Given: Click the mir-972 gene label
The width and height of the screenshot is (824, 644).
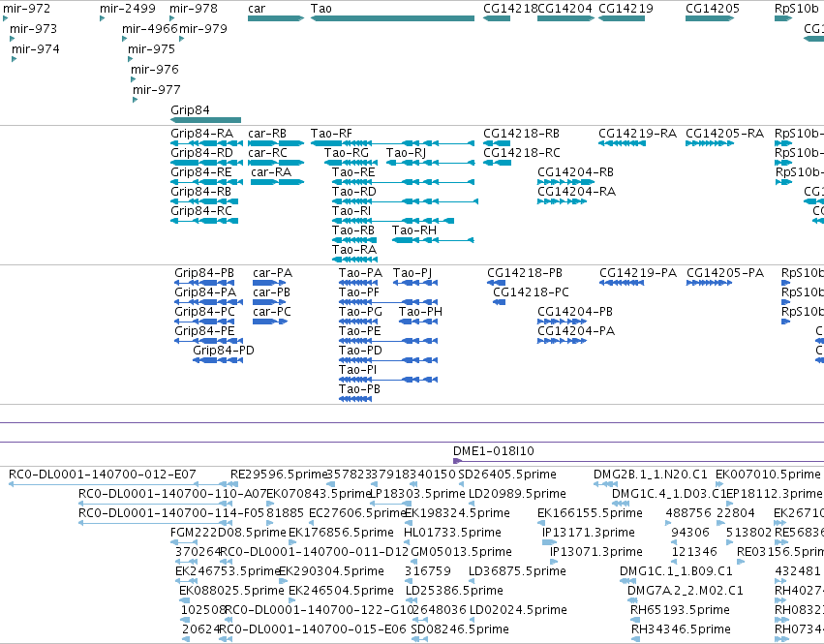Looking at the screenshot, I should coord(27,9).
